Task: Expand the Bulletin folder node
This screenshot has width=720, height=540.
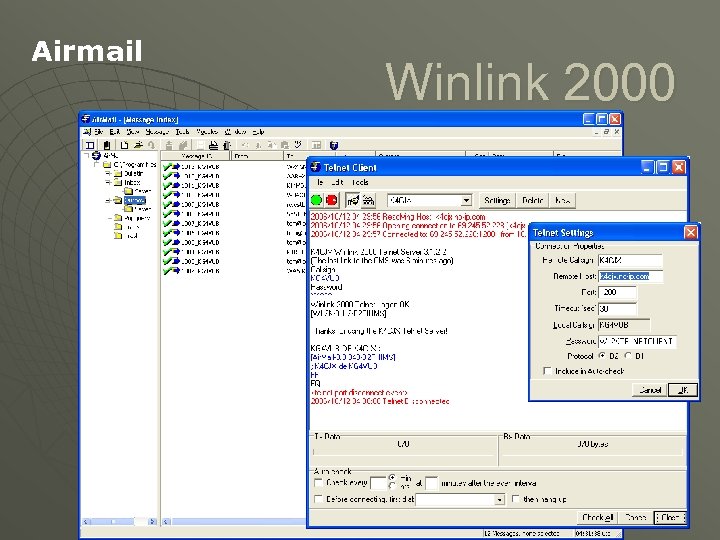Action: (x=108, y=174)
